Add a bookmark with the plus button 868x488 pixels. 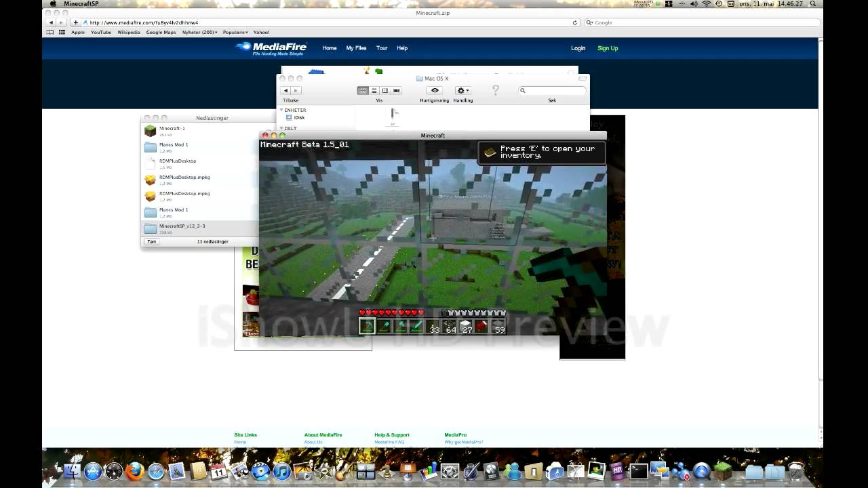(75, 22)
